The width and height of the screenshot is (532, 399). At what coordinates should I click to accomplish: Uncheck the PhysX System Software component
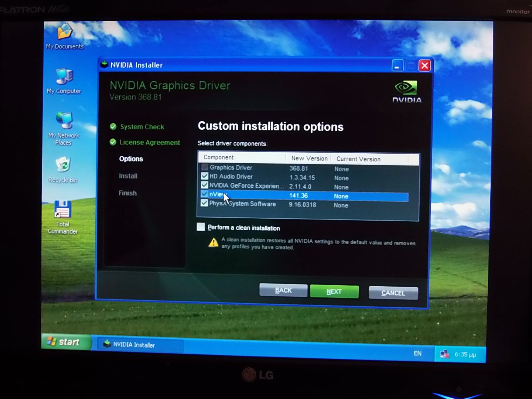point(204,203)
